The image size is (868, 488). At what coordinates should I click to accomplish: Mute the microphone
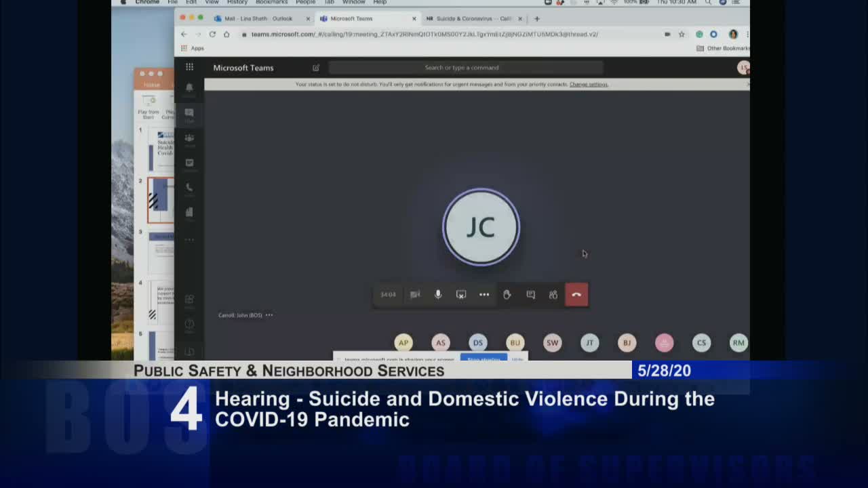[x=438, y=295]
